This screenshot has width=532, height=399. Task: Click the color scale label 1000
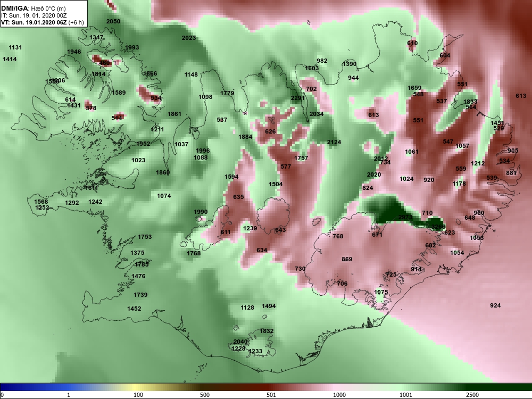(339, 395)
